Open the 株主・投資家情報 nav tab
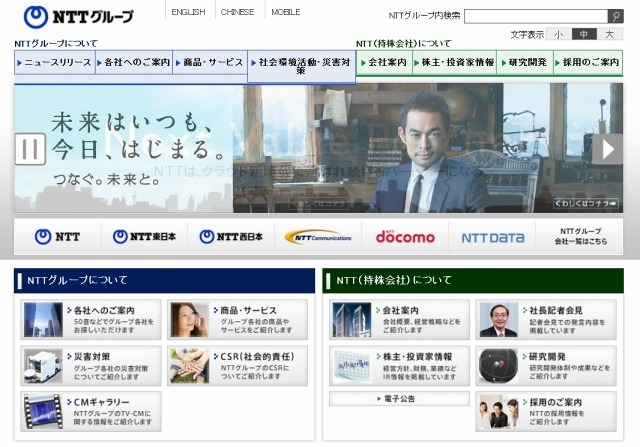The height and width of the screenshot is (447, 640). point(454,62)
